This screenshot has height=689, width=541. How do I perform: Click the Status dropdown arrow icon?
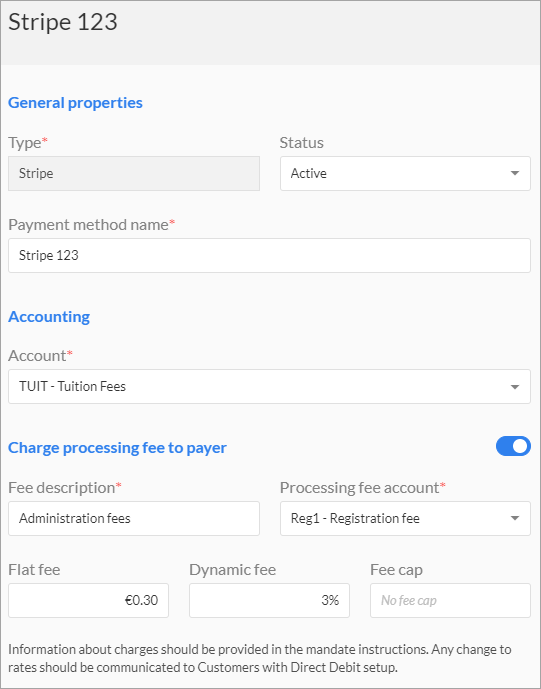tap(515, 173)
